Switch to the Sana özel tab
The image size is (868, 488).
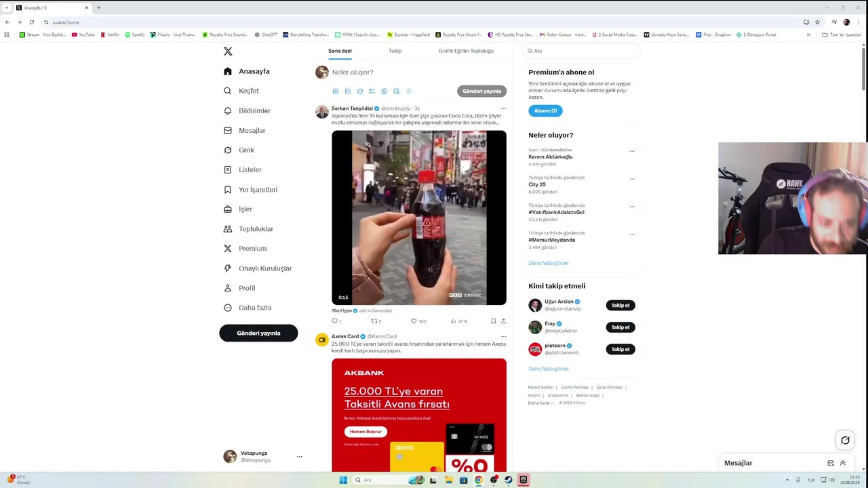(x=340, y=51)
